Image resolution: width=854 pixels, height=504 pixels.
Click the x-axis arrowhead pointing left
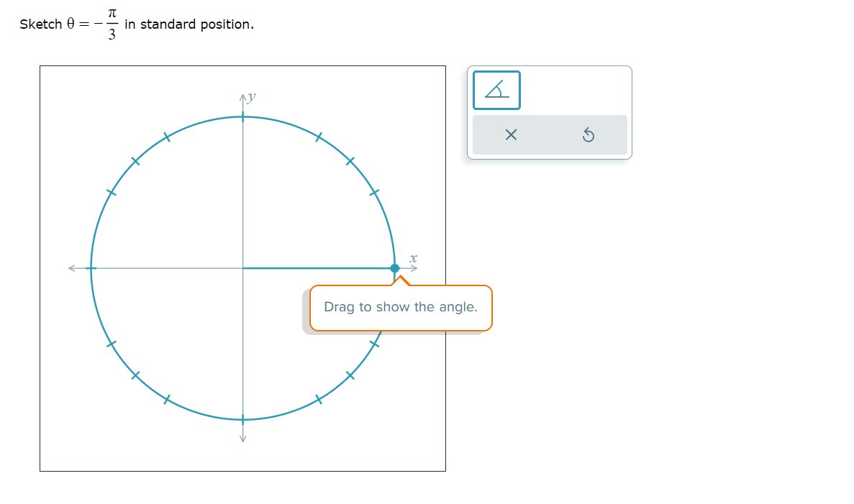[x=71, y=267]
